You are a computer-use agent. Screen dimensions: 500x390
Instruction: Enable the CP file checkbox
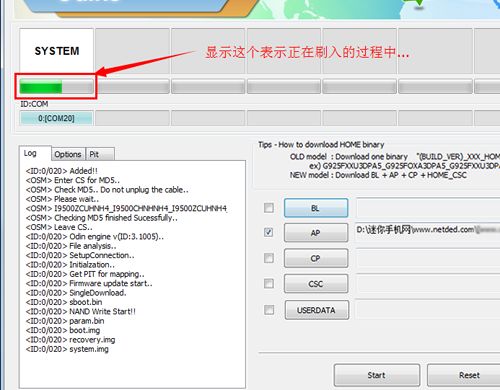(x=269, y=258)
